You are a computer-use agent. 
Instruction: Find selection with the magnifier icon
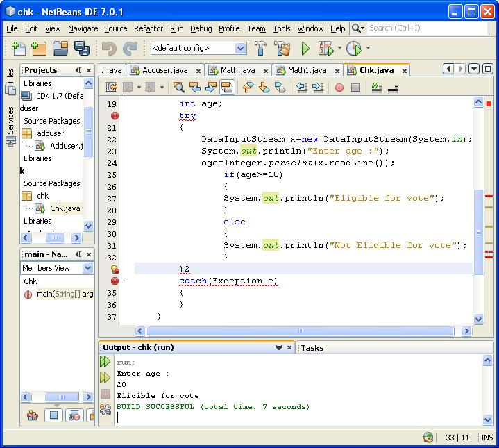click(x=179, y=88)
